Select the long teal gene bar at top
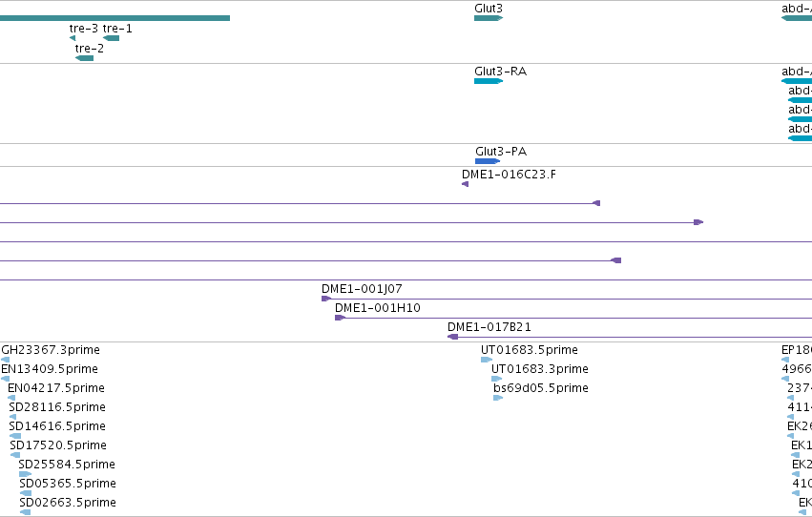This screenshot has height=517, width=812. [x=115, y=18]
